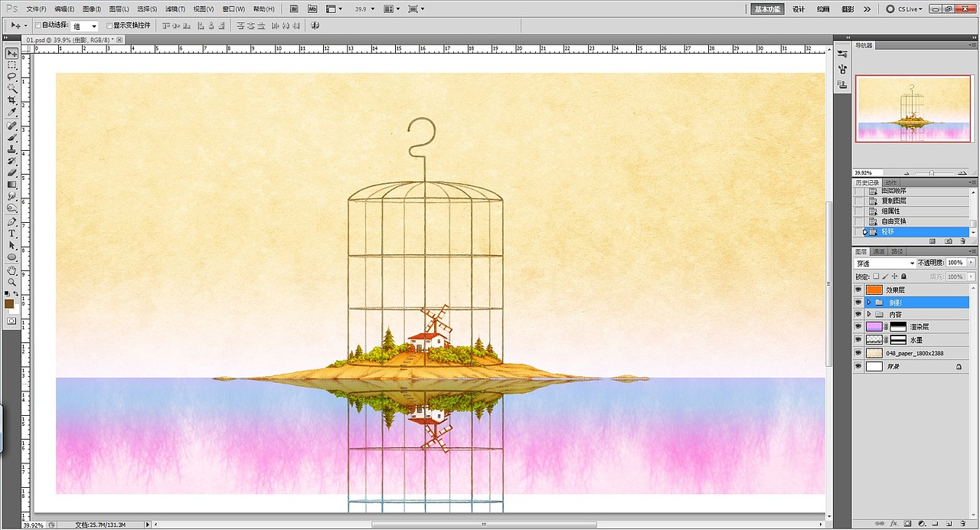The width and height of the screenshot is (980, 530).
Task: Select the Rectangular Marquee tool
Action: click(12, 66)
